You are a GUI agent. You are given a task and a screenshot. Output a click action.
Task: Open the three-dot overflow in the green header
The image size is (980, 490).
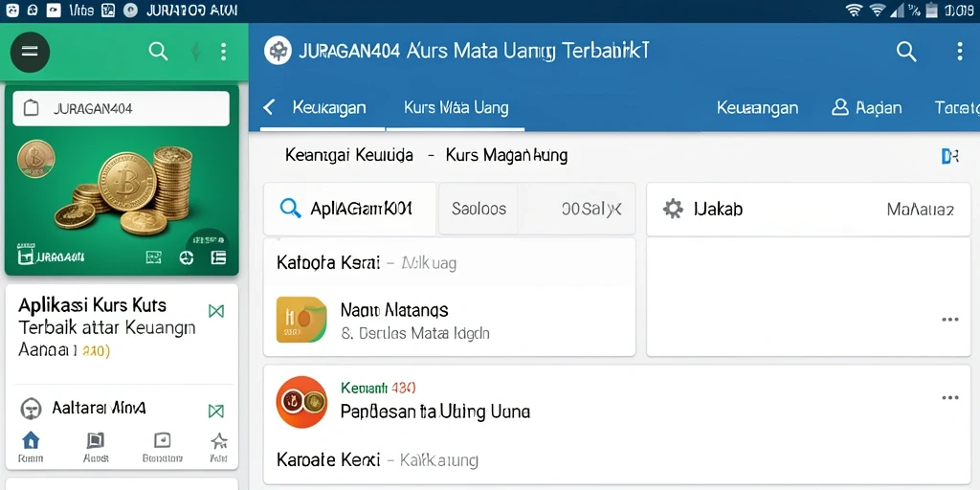(x=223, y=52)
